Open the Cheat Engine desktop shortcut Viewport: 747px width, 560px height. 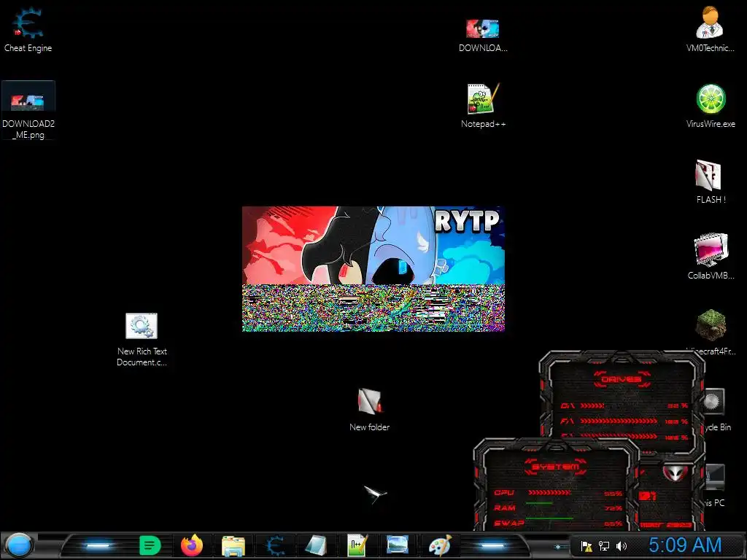pyautogui.click(x=28, y=29)
